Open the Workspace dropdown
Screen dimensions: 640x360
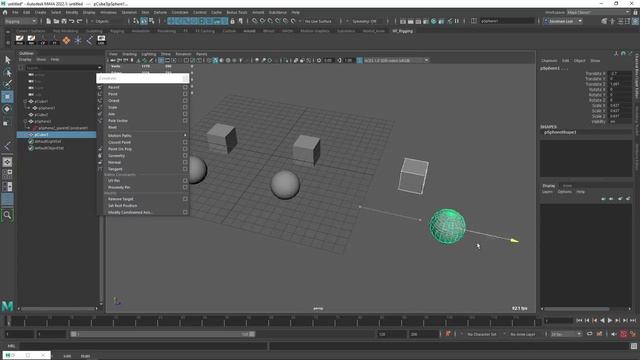coord(598,12)
